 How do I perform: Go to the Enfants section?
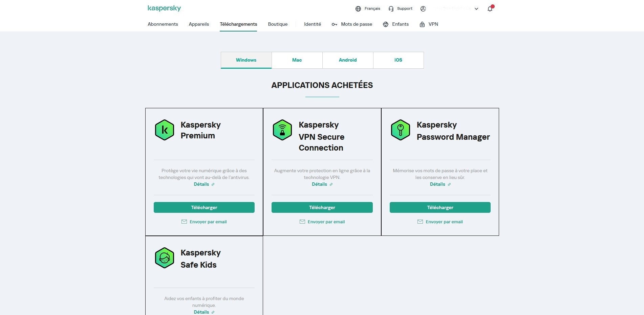click(400, 24)
